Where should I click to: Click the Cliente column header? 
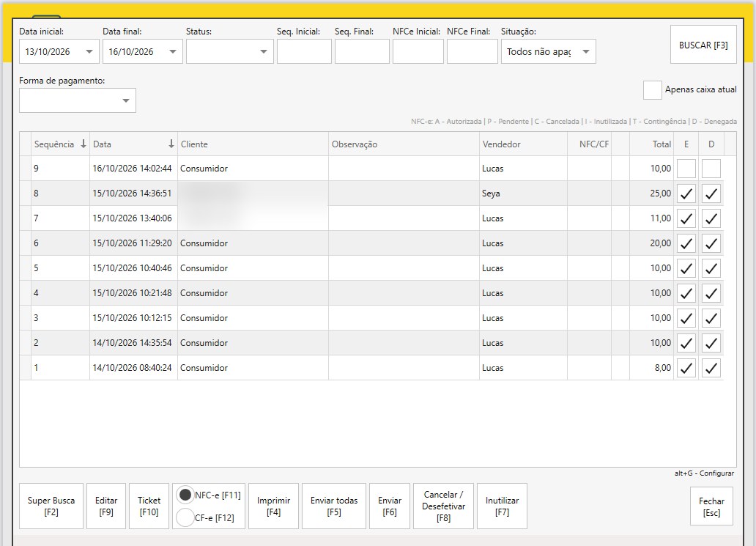(x=253, y=144)
